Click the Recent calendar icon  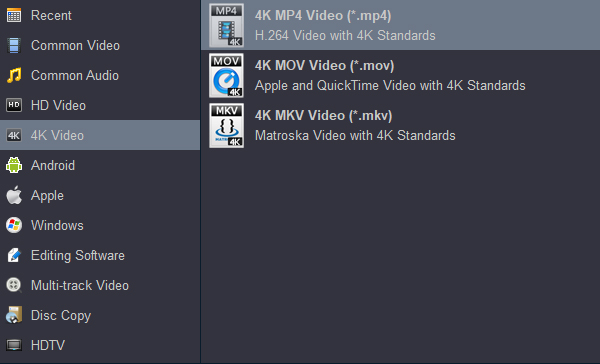pyautogui.click(x=14, y=15)
